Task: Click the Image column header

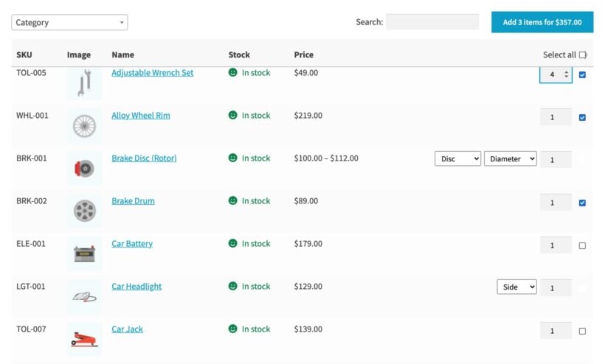Action: pos(79,55)
